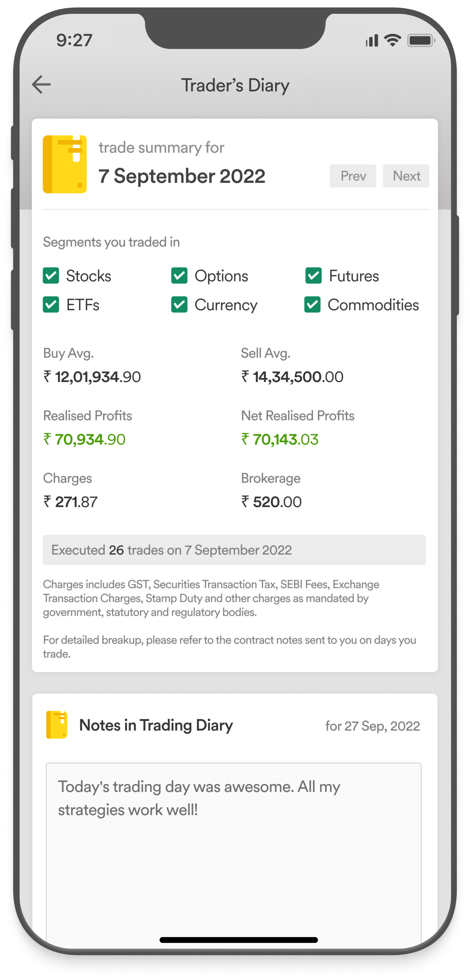470x980 pixels.
Task: Tap the Executed 26 trades banner
Action: (x=234, y=550)
